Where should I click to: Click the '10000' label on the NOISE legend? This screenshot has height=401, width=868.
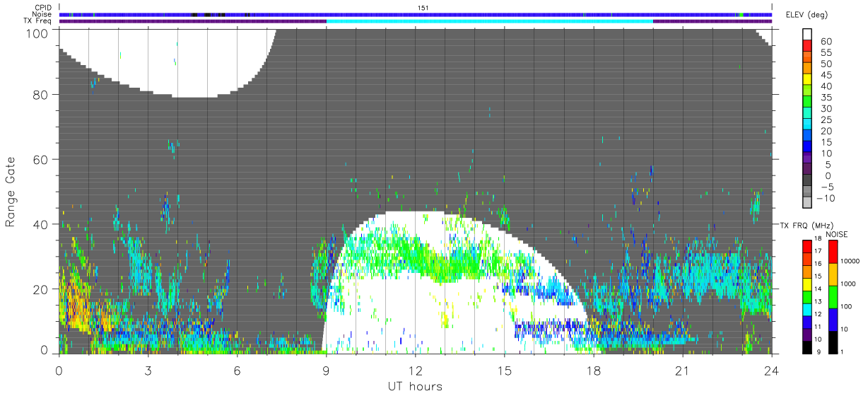point(851,262)
